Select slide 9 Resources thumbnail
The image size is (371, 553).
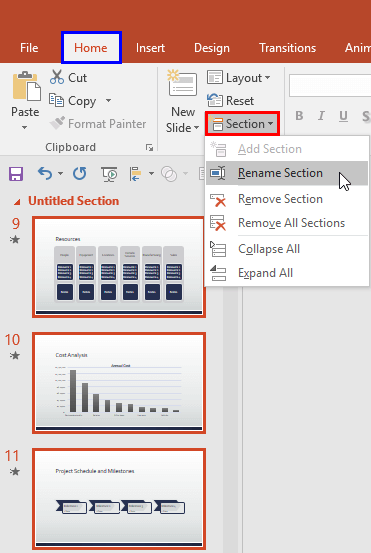[119, 267]
